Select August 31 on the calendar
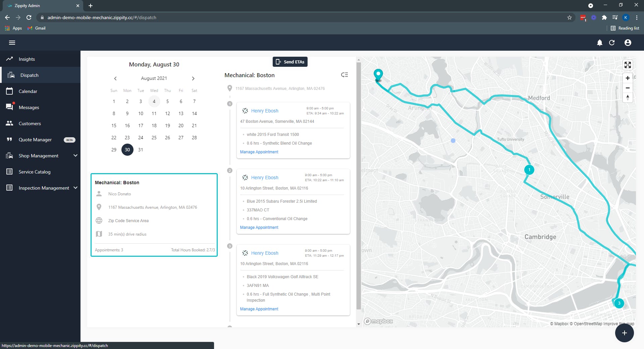644x349 pixels. click(x=141, y=150)
